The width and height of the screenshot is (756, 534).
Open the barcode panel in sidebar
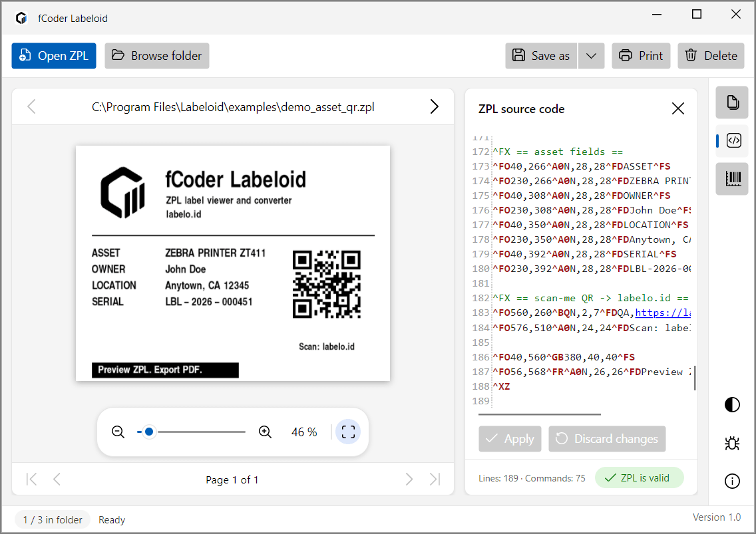point(732,179)
